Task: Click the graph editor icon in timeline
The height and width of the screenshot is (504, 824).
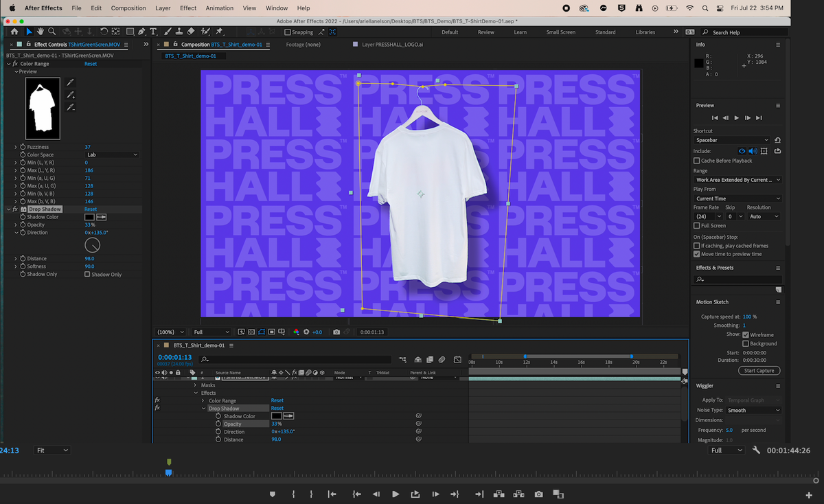Action: pyautogui.click(x=457, y=359)
